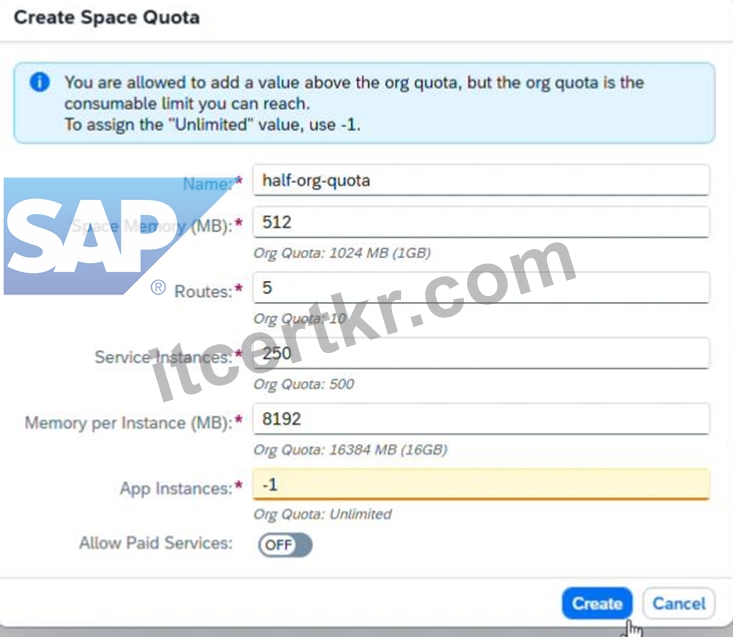The height and width of the screenshot is (637, 733).
Task: Click the App Instances label
Action: click(x=176, y=488)
